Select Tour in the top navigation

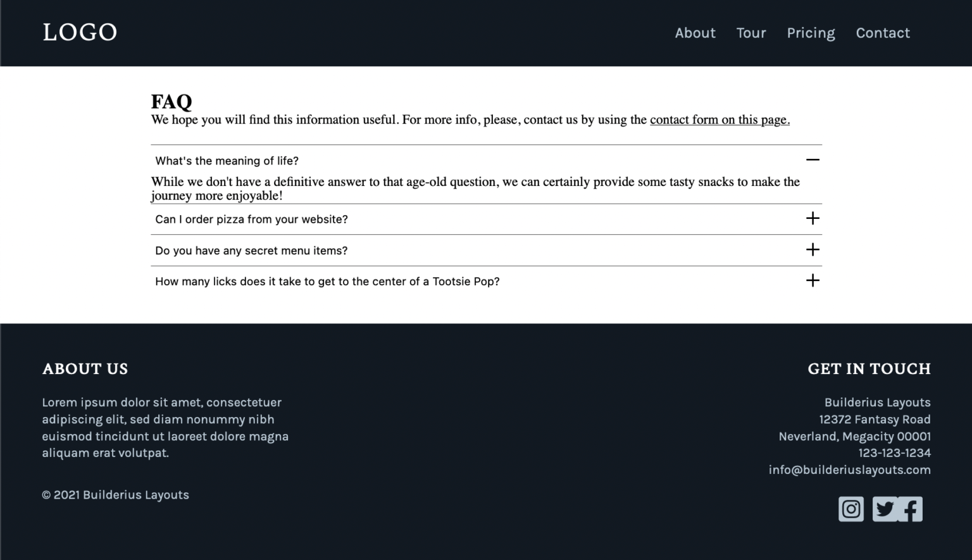pyautogui.click(x=751, y=33)
